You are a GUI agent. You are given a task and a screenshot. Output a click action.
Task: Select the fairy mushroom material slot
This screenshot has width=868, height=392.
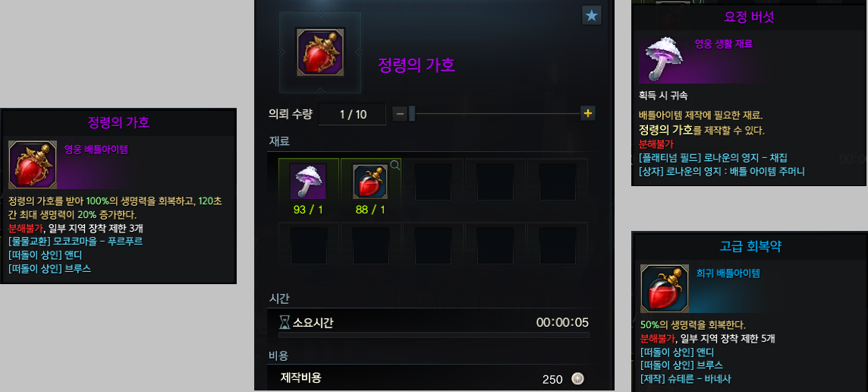(x=308, y=182)
